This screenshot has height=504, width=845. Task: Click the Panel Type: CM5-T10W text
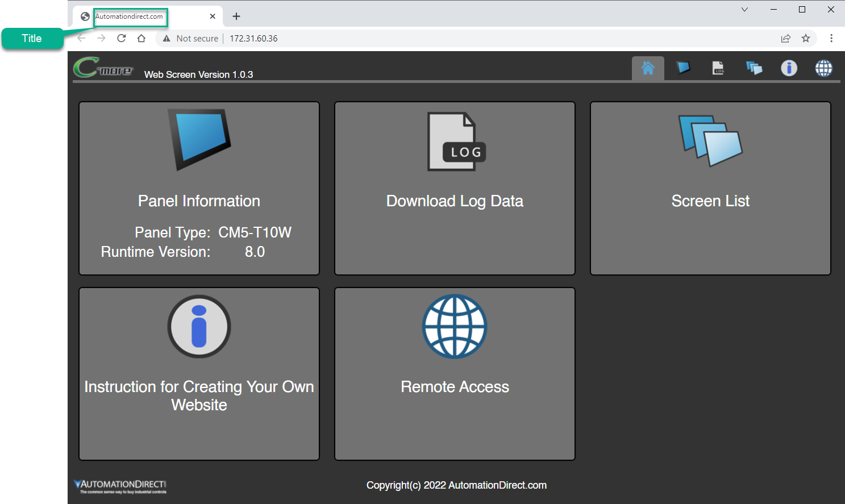213,232
